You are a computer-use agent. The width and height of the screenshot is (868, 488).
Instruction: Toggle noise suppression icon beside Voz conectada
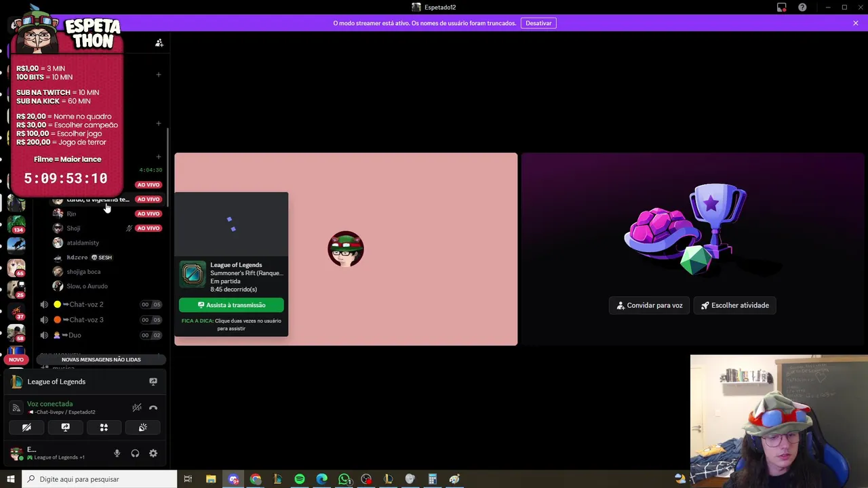(x=136, y=408)
